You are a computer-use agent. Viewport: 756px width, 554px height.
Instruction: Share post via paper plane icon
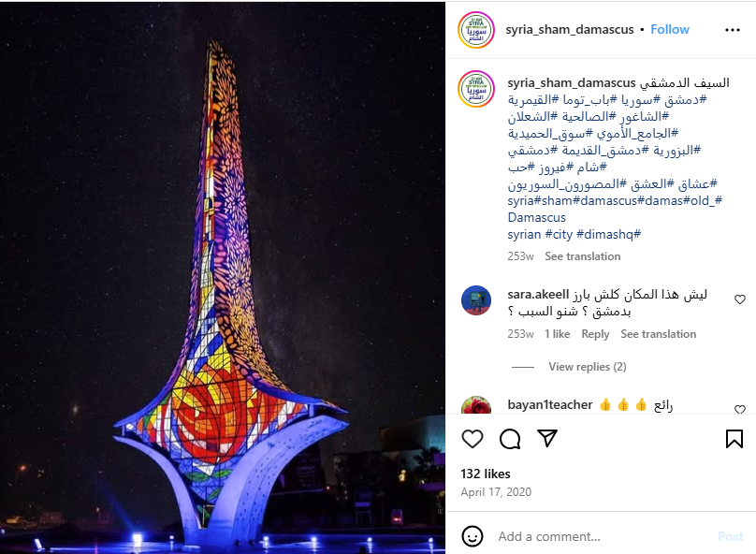tap(547, 438)
